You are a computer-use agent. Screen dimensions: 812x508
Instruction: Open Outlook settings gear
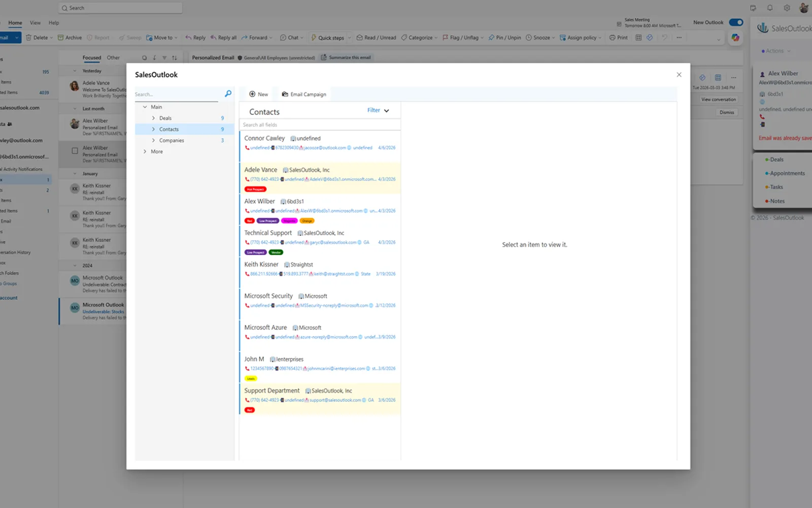pyautogui.click(x=787, y=8)
